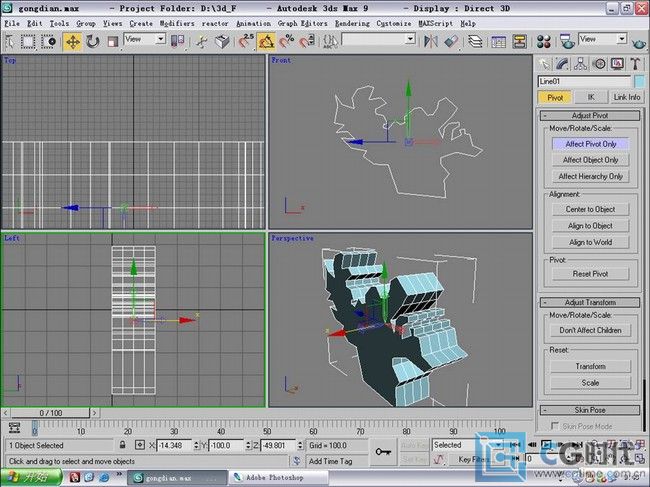Screen dimensions: 650x487
Task: Click the X coordinate field showing -14.348
Action: [174, 446]
